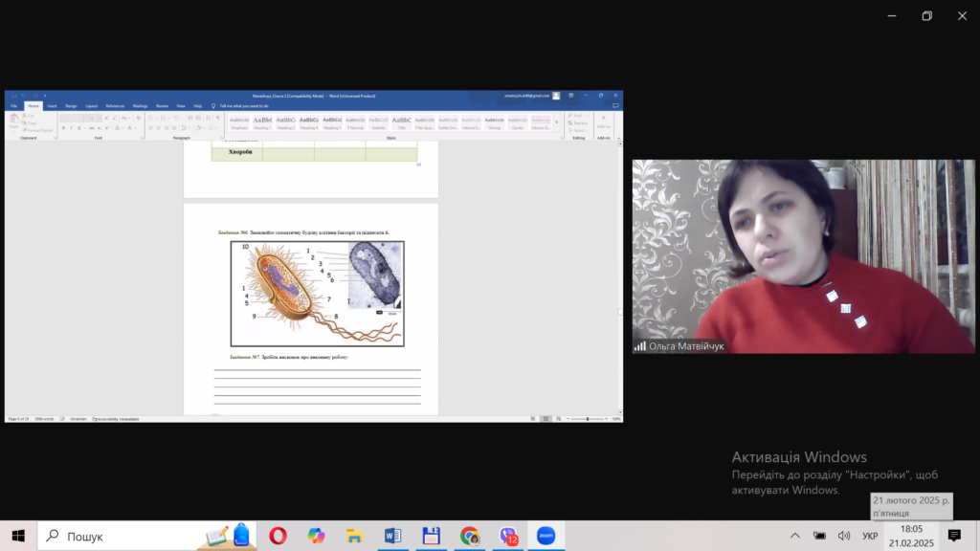Click the Increase Font Size icon
The height and width of the screenshot is (551, 980).
(106, 118)
